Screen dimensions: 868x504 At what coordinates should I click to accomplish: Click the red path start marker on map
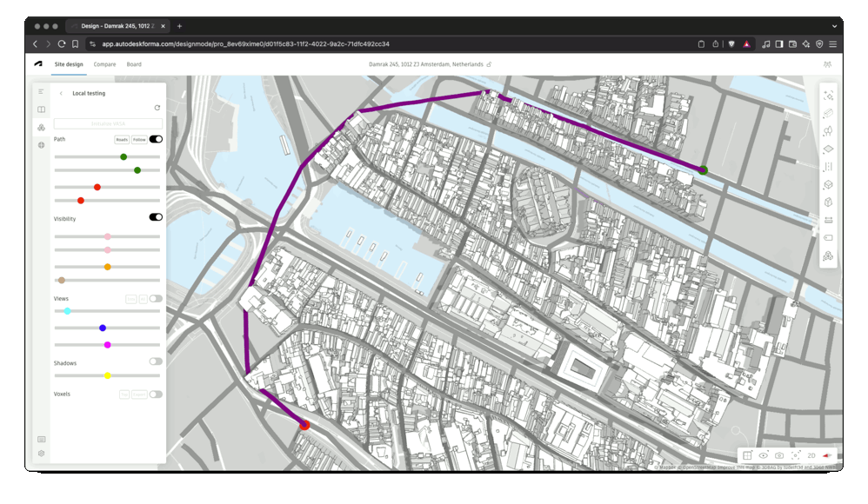[x=304, y=425]
